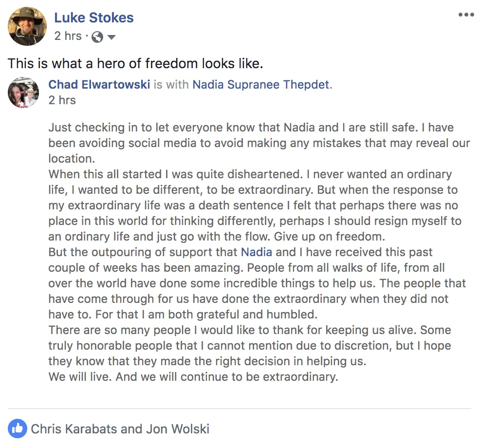The image size is (480, 448).
Task: Visit Luke Stokes profile via name link
Action: coord(93,18)
